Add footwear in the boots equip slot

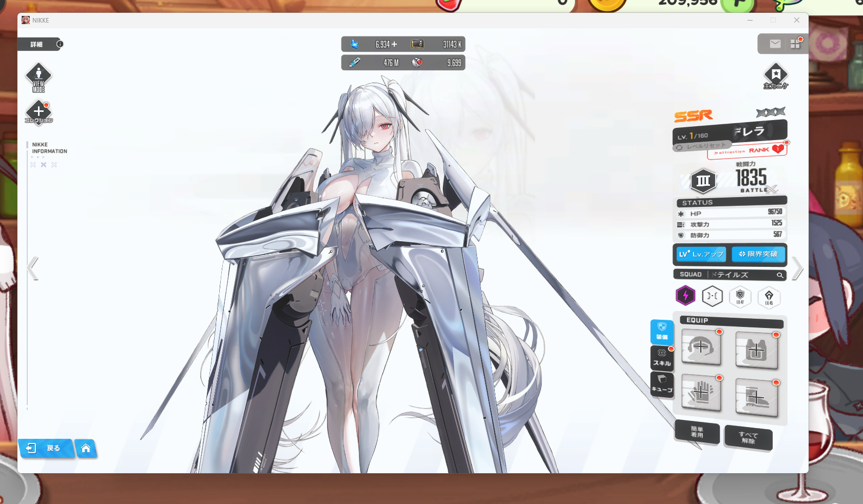[756, 397]
